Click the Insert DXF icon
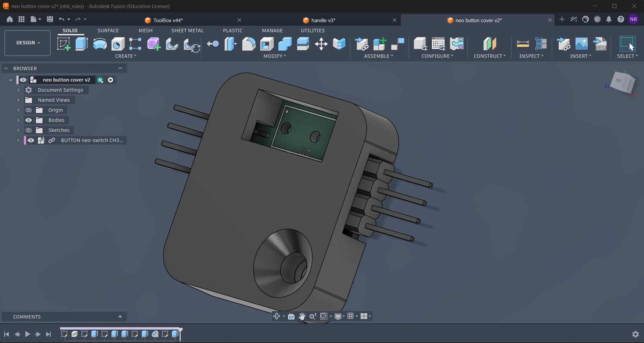 (600, 44)
